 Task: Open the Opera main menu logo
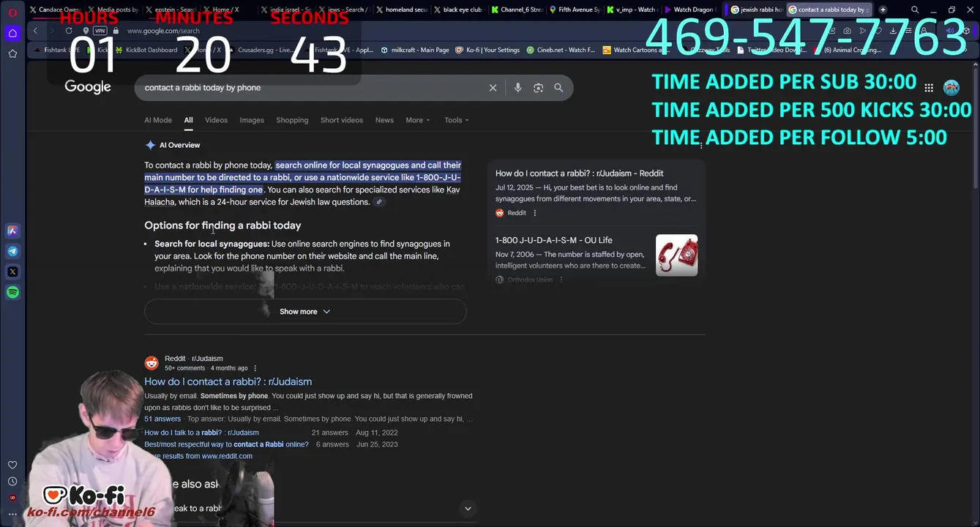pos(12,12)
